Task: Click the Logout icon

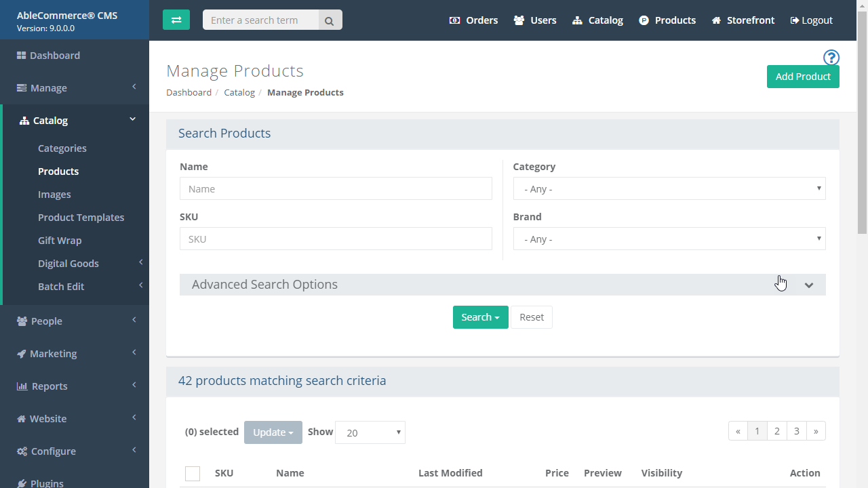Action: [795, 20]
